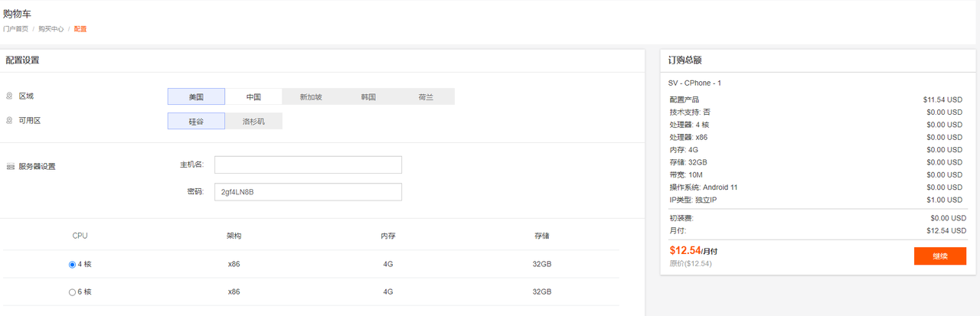
Task: Click the 技术支持: 否 summary row
Action: point(815,112)
